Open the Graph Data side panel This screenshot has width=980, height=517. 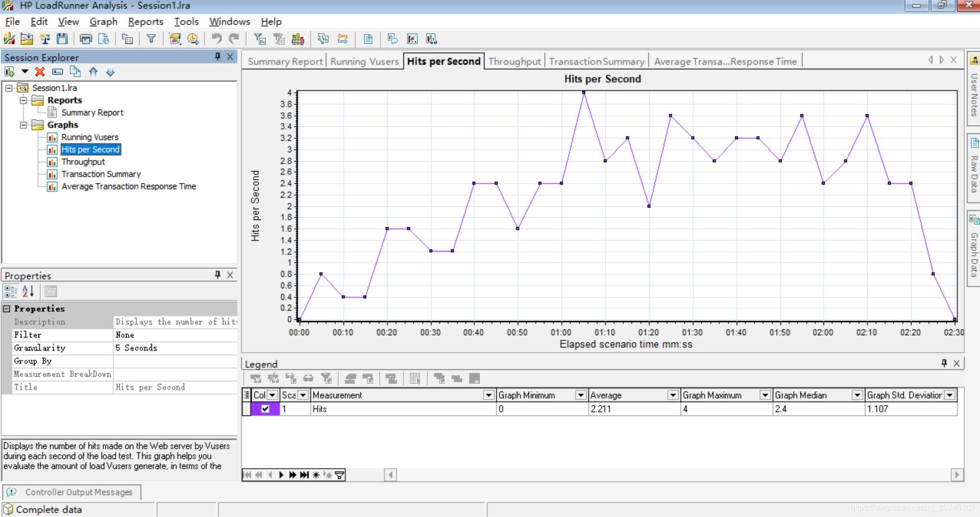[x=974, y=249]
